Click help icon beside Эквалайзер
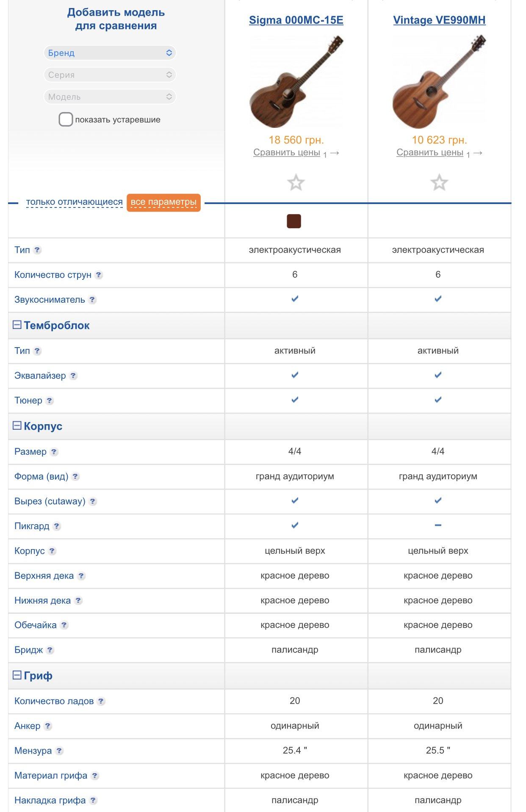This screenshot has height=812, width=526. pyautogui.click(x=73, y=376)
